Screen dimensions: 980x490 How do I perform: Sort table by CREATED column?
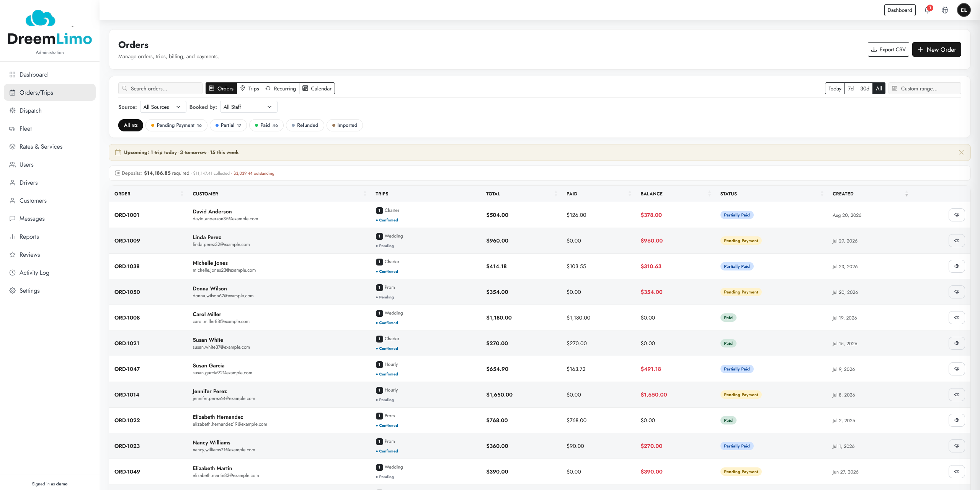tap(870, 194)
